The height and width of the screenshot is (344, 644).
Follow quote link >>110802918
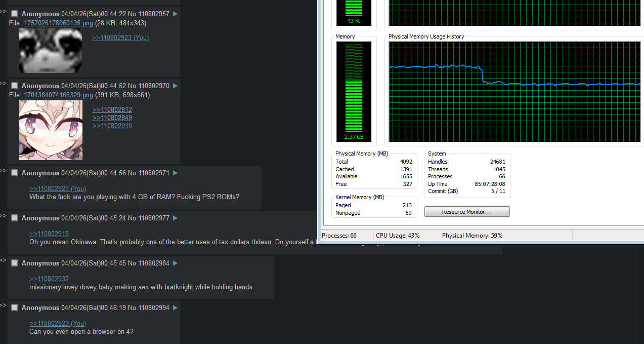point(49,234)
